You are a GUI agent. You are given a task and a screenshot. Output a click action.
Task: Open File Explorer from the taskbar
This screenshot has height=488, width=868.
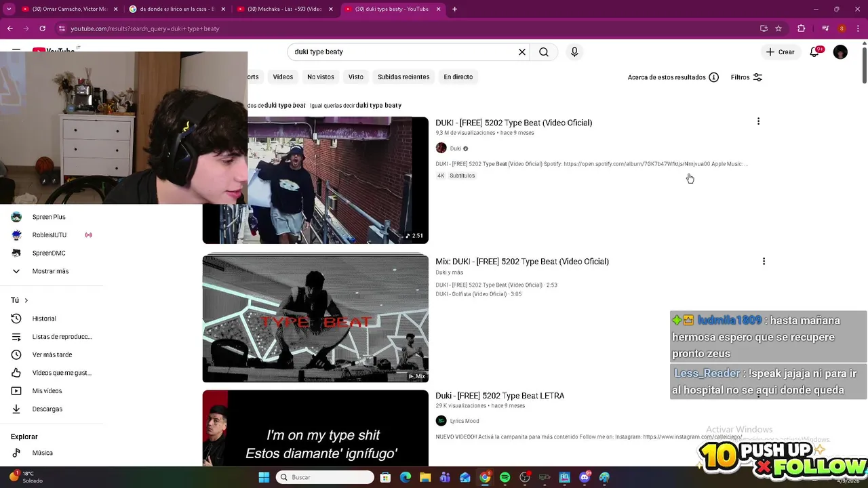click(x=425, y=477)
